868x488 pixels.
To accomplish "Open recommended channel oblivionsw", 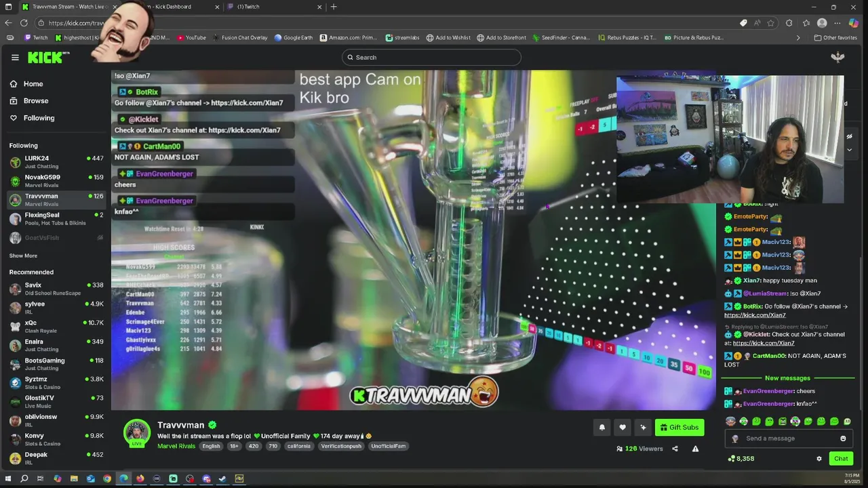I will click(x=56, y=420).
